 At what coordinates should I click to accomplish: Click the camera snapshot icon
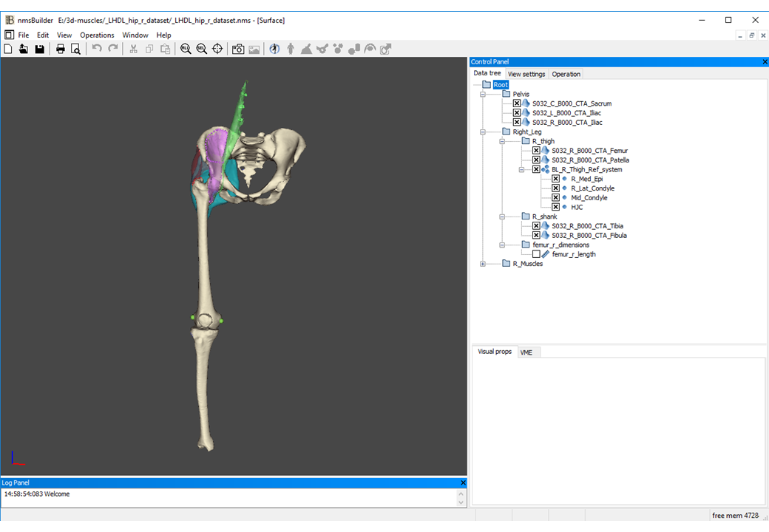(238, 50)
